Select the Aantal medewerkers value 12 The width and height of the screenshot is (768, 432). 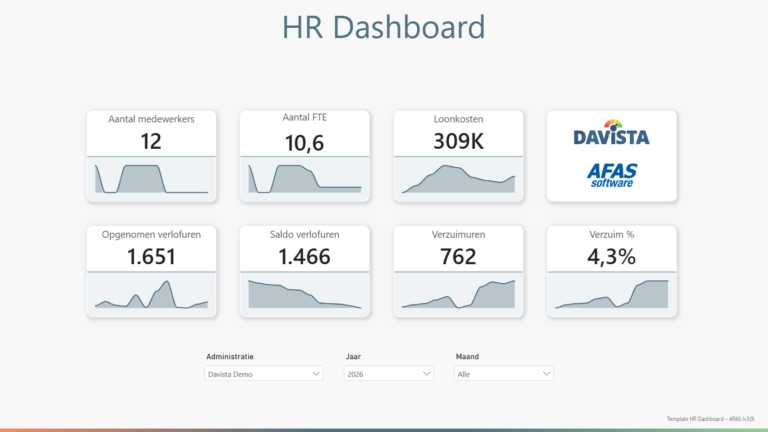coord(151,142)
